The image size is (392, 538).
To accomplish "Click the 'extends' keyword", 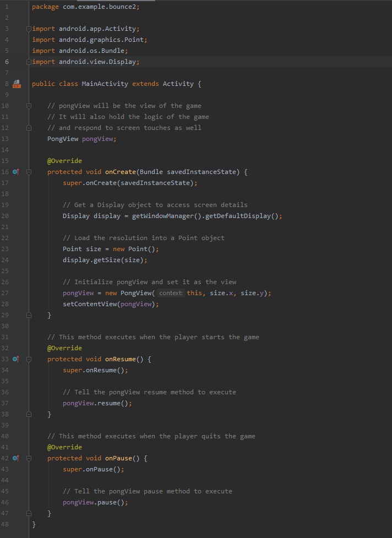I will point(145,84).
